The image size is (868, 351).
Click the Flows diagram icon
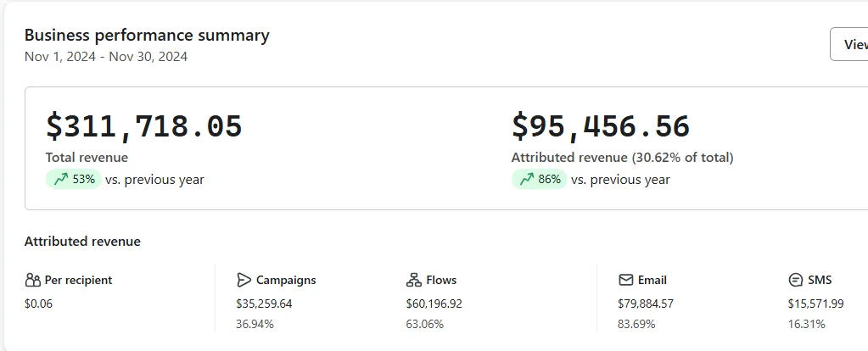point(414,280)
